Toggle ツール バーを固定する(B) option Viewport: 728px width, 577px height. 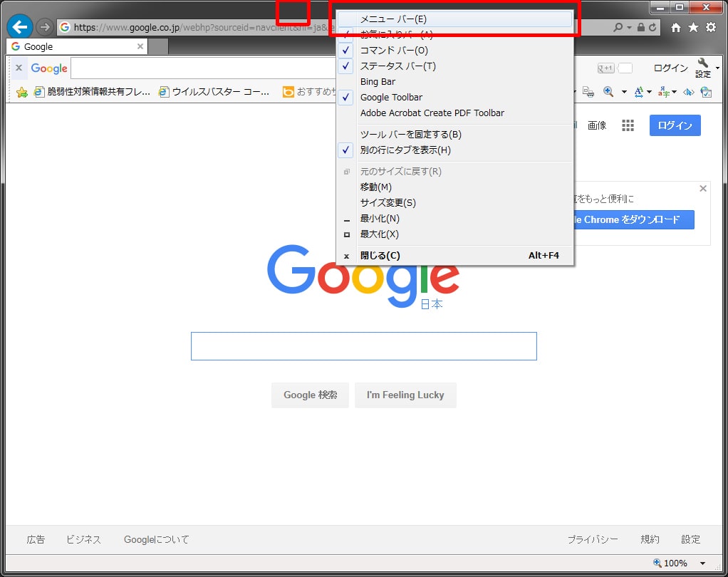455,134
